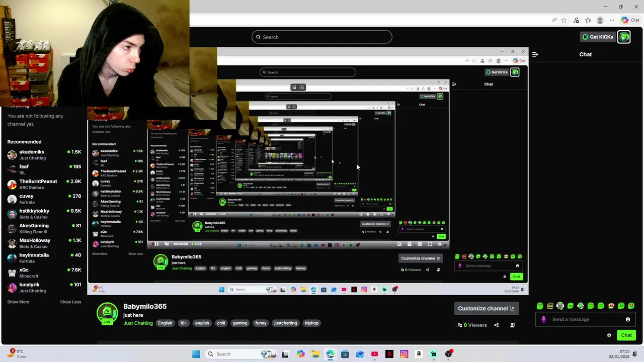The image size is (644, 362).
Task: Open the stream player settings gear
Action: (440, 244)
